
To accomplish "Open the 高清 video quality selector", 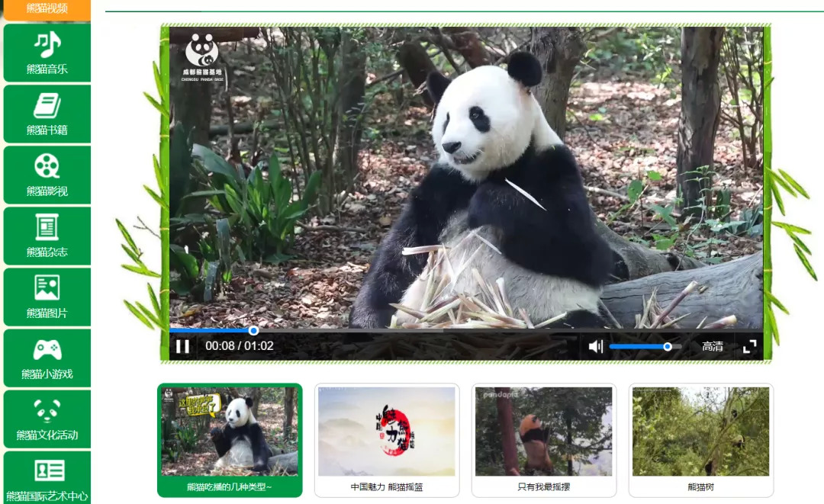I will click(x=713, y=346).
